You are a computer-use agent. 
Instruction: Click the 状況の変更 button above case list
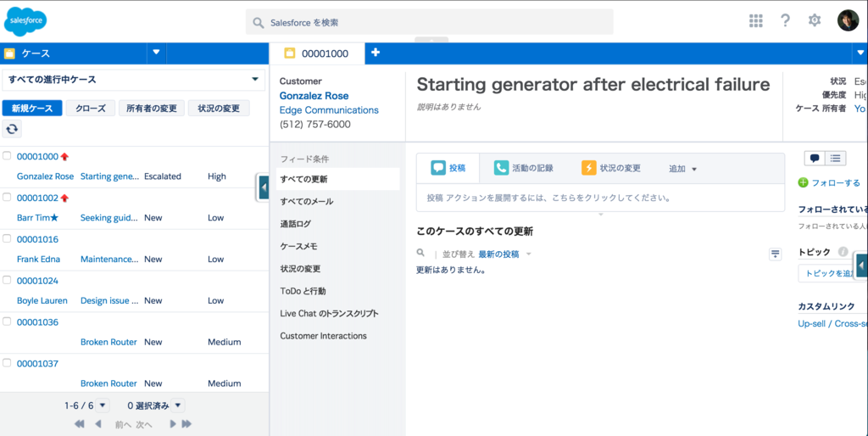[x=219, y=108]
